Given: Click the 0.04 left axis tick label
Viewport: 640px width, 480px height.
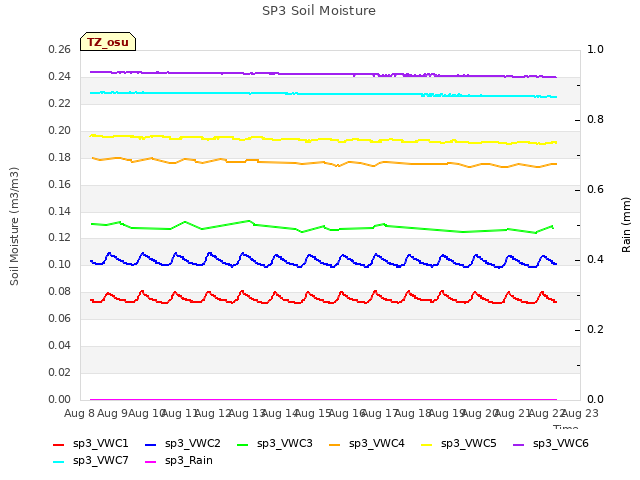Looking at the screenshot, I should [59, 345].
